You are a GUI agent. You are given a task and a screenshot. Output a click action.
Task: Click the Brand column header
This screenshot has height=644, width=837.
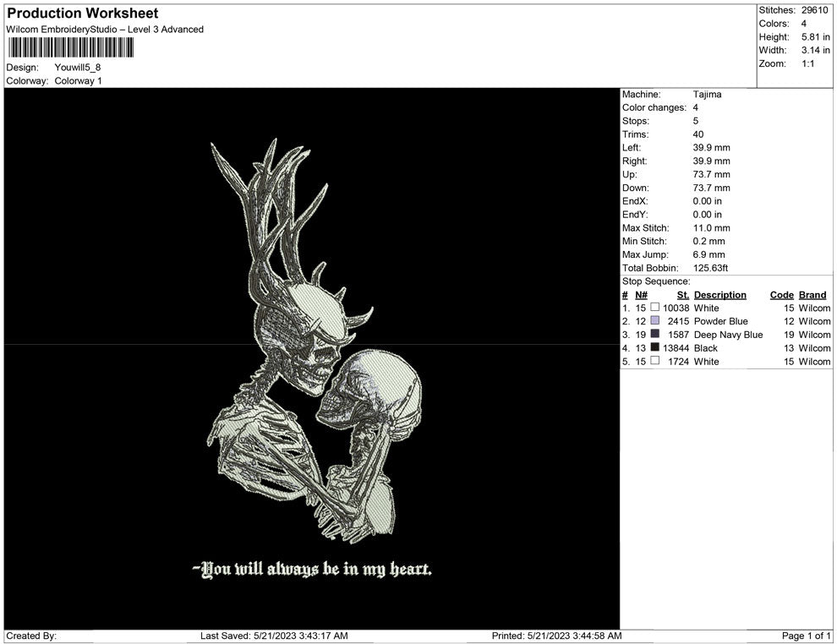812,295
